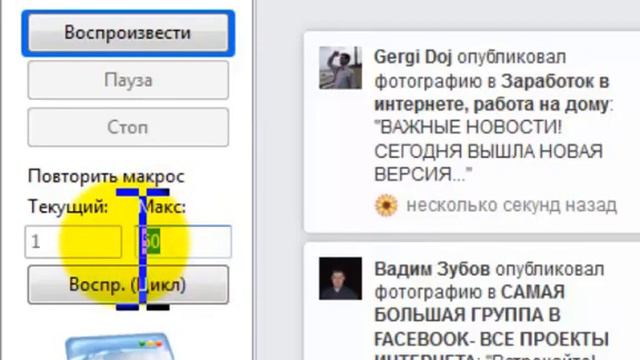Click the flower icon beside несколько секунд назад
This screenshot has width=640, height=360.
point(386,205)
